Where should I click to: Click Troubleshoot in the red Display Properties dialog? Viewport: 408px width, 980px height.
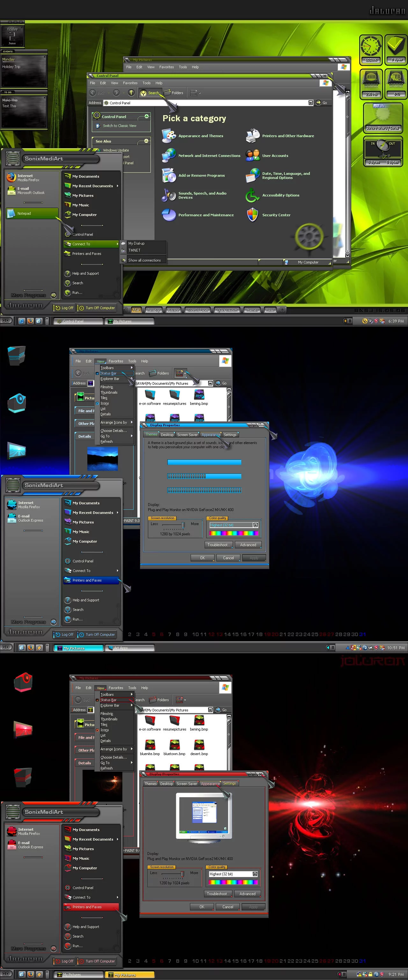pyautogui.click(x=218, y=894)
